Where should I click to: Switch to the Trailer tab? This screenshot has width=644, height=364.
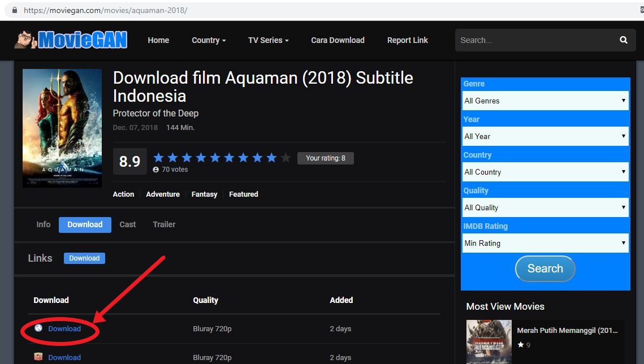pos(163,224)
